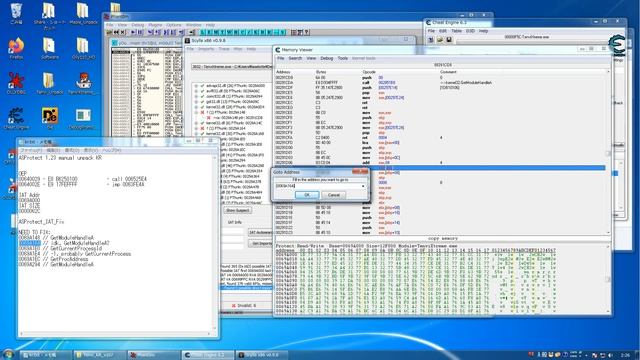This screenshot has height=360, width=640.
Task: Open the File menu in Cheat Engine main window
Action: [431, 31]
